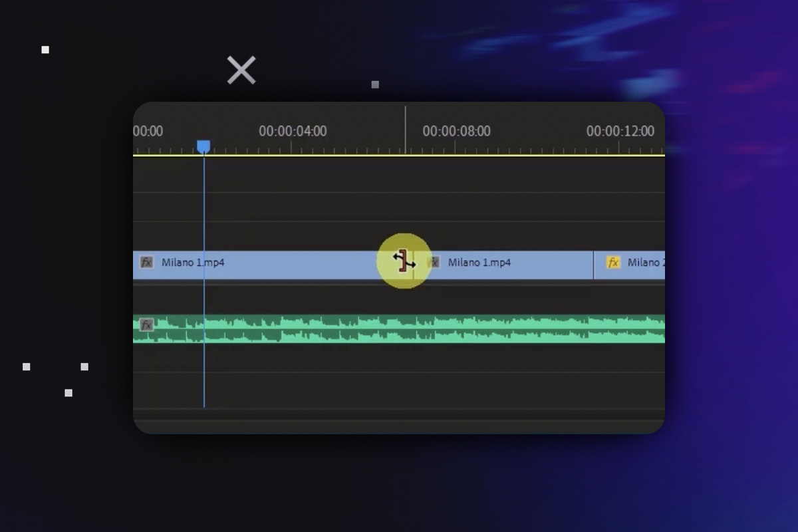Click the fx badge on the green audio clip
Viewport: 798px width, 532px height.
click(146, 325)
